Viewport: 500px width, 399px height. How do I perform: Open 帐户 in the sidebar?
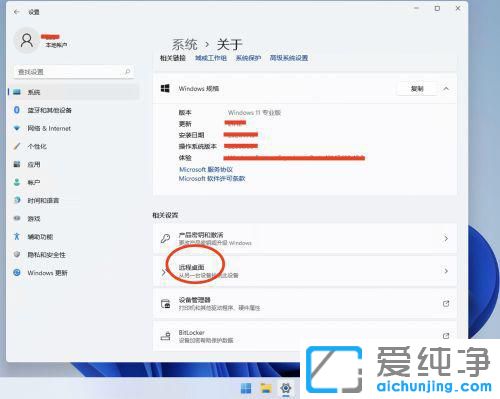(x=74, y=182)
